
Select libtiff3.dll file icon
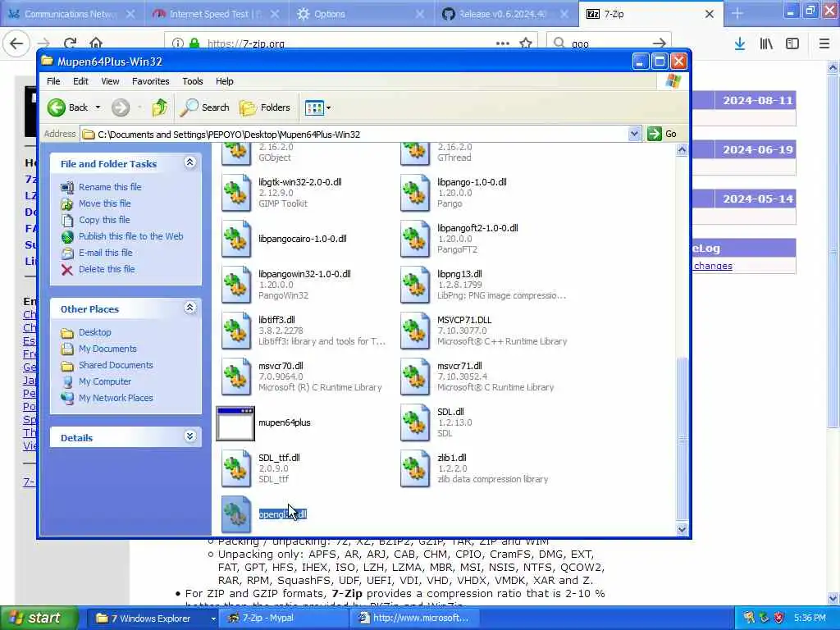(x=235, y=331)
